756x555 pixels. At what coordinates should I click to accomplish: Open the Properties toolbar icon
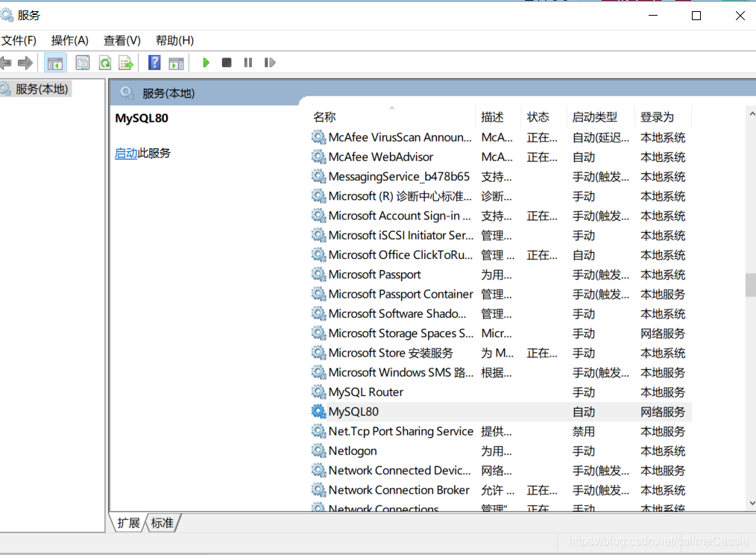tap(83, 63)
